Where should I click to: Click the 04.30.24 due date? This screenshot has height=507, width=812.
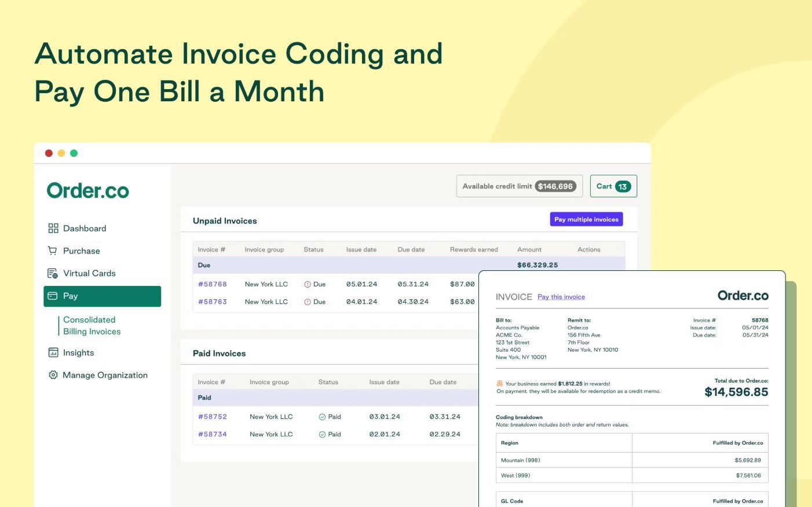click(x=413, y=302)
